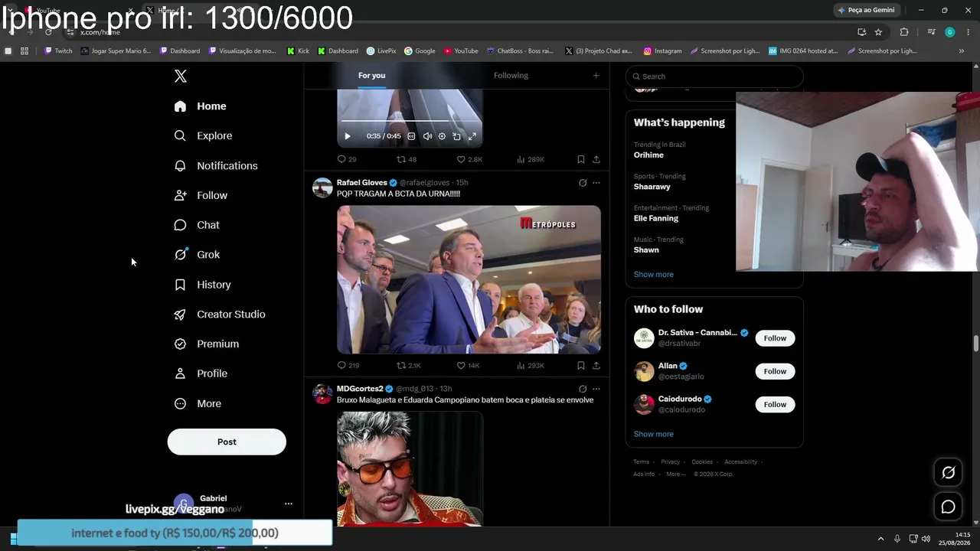Expand the bookmarks bar overflow chevron
Image resolution: width=980 pixels, height=551 pixels.
pyautogui.click(x=962, y=51)
